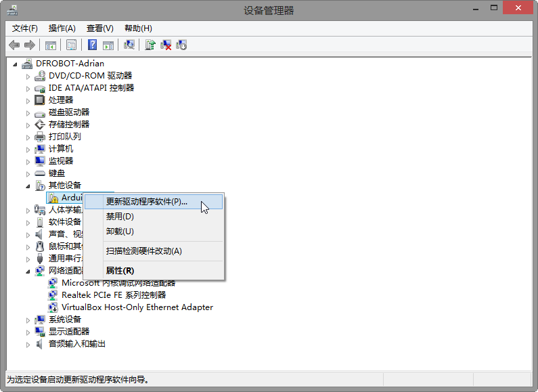The height and width of the screenshot is (392, 538).
Task: Open the 操作(A) menu in the menu bar
Action: (62, 28)
